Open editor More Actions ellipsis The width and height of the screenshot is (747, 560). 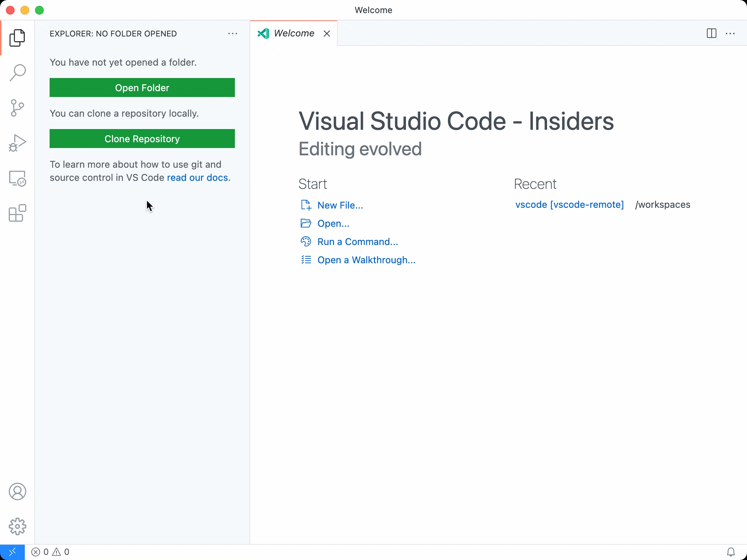[x=730, y=34]
